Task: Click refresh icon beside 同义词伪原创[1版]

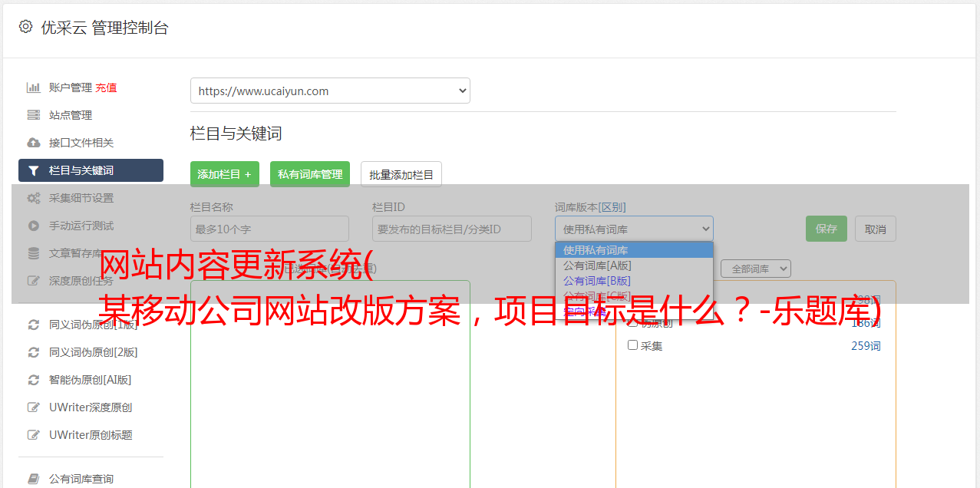Action: (x=33, y=325)
